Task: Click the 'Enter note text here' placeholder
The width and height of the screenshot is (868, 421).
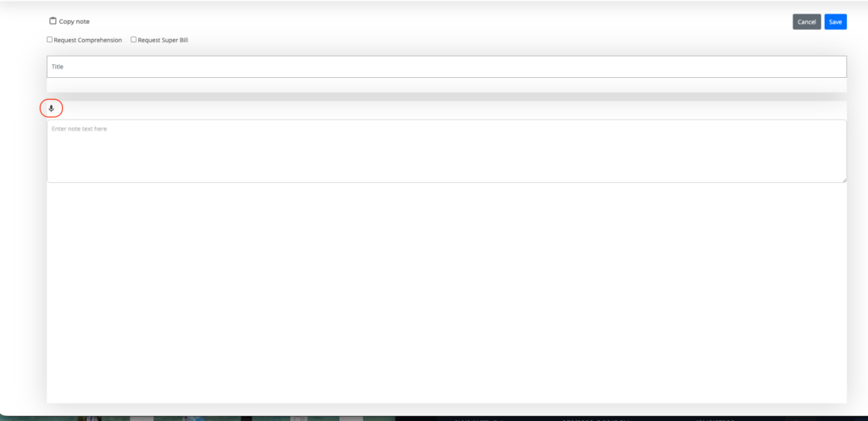Action: pyautogui.click(x=79, y=129)
